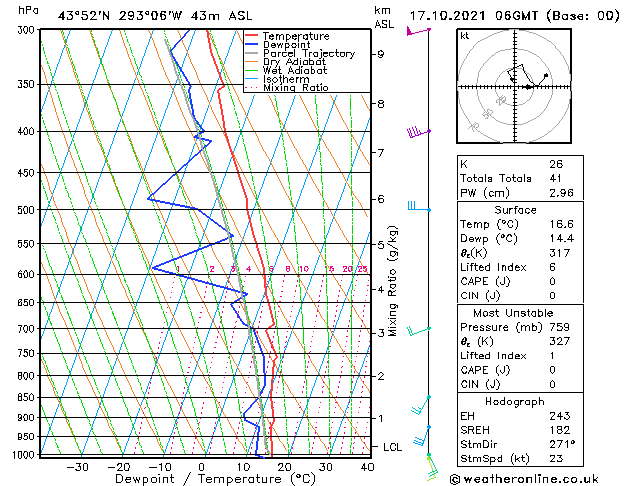Select the "Isotherm" legend label

(286, 79)
